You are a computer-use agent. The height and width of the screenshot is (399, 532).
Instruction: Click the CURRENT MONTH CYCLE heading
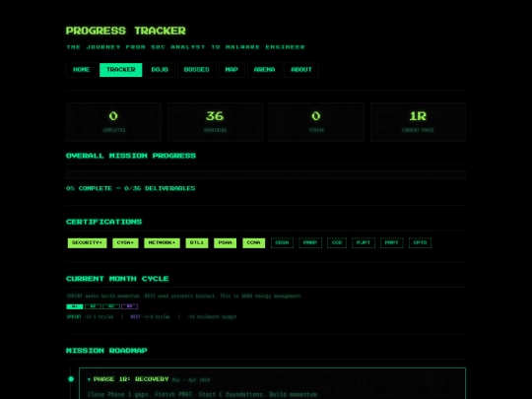[x=117, y=279]
